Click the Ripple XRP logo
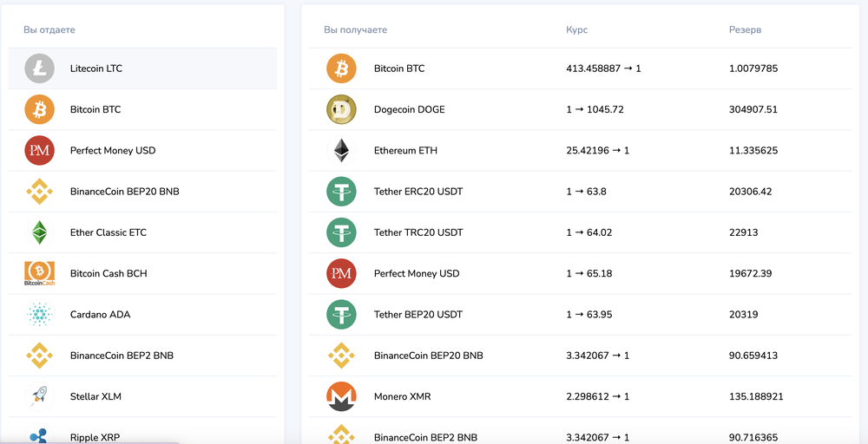This screenshot has height=444, width=868. (39, 434)
